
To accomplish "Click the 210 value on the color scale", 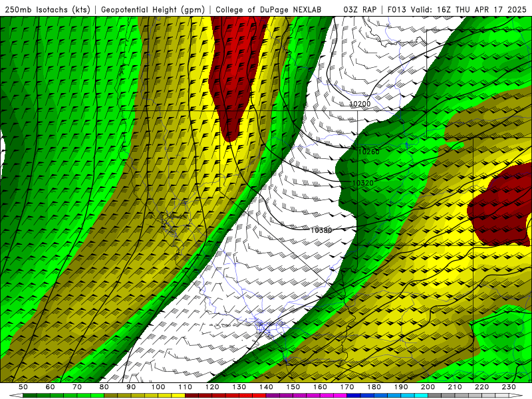I will 455,387.
